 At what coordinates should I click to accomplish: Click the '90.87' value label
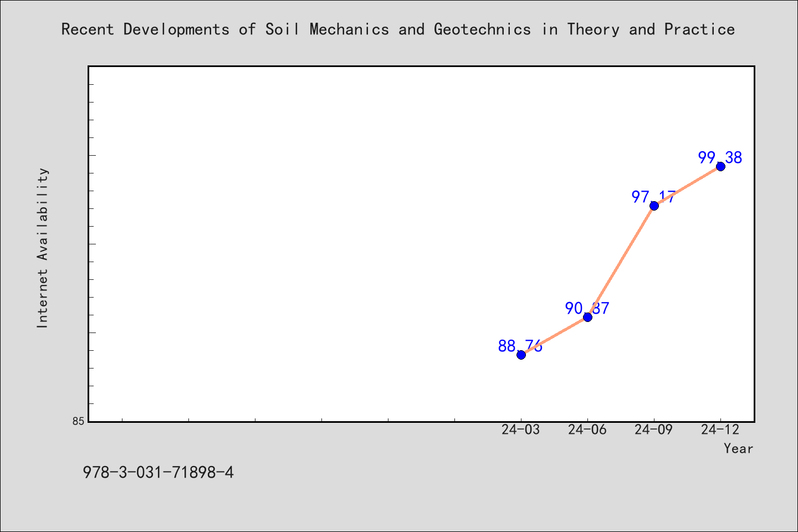(x=587, y=308)
